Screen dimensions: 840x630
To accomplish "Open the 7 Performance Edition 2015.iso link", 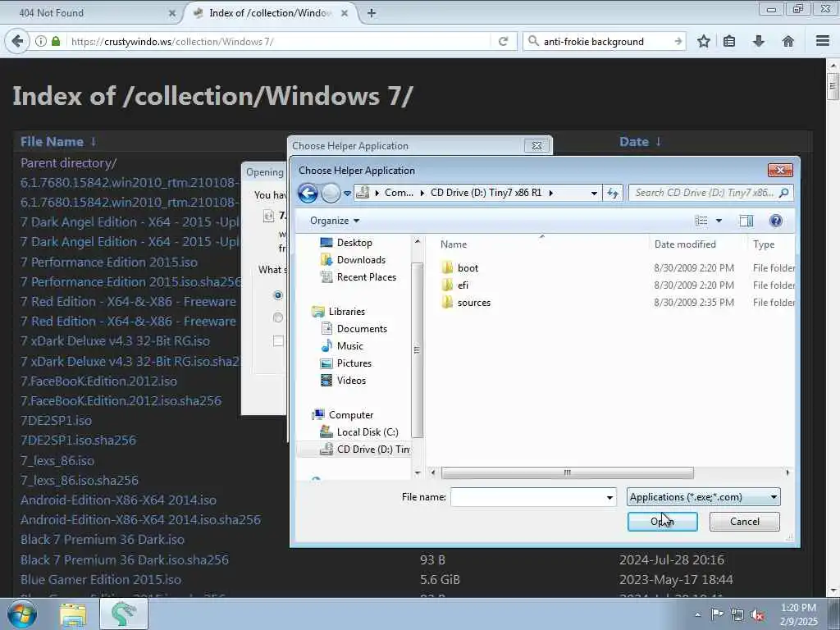I will click(109, 262).
